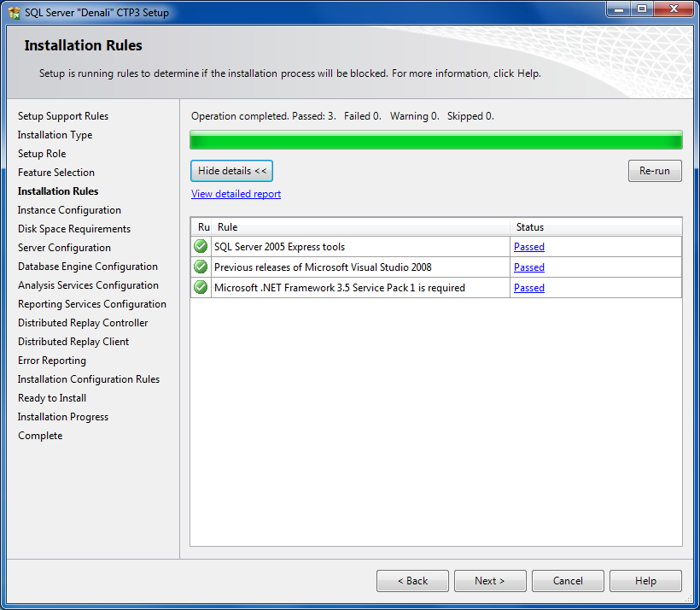Re-run the installation rules
This screenshot has height=610, width=700.
click(655, 171)
